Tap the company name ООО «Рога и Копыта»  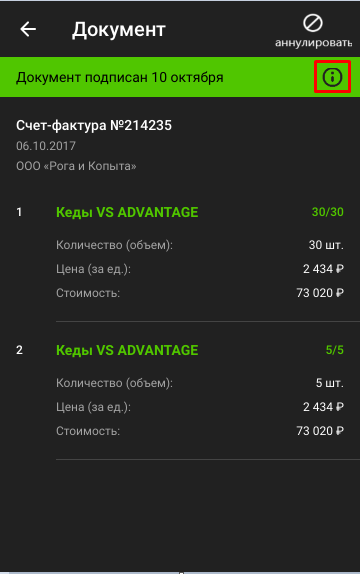point(76,166)
